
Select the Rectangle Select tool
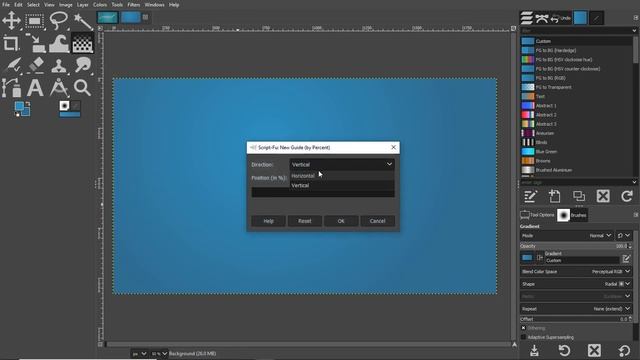(35, 20)
